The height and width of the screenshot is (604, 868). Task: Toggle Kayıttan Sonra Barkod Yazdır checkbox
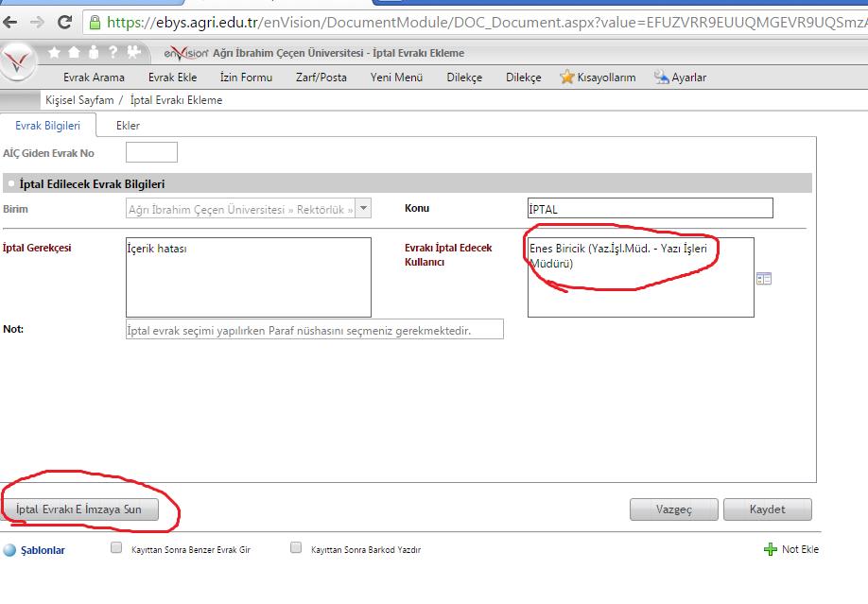[296, 547]
